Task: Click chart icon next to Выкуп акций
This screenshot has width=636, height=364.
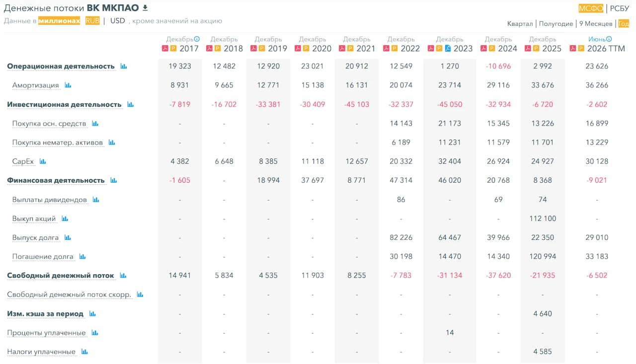Action: (x=65, y=218)
